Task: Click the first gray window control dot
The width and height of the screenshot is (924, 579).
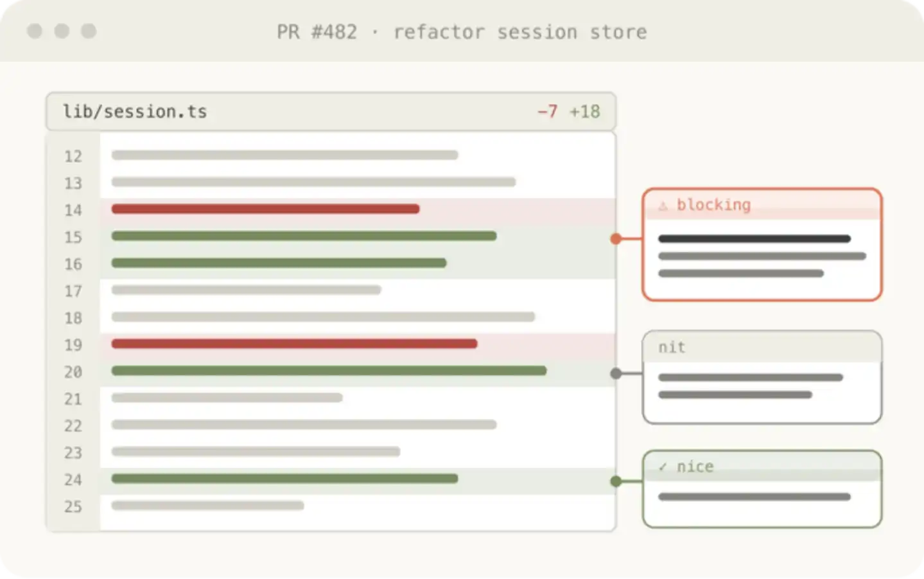Action: (x=35, y=31)
